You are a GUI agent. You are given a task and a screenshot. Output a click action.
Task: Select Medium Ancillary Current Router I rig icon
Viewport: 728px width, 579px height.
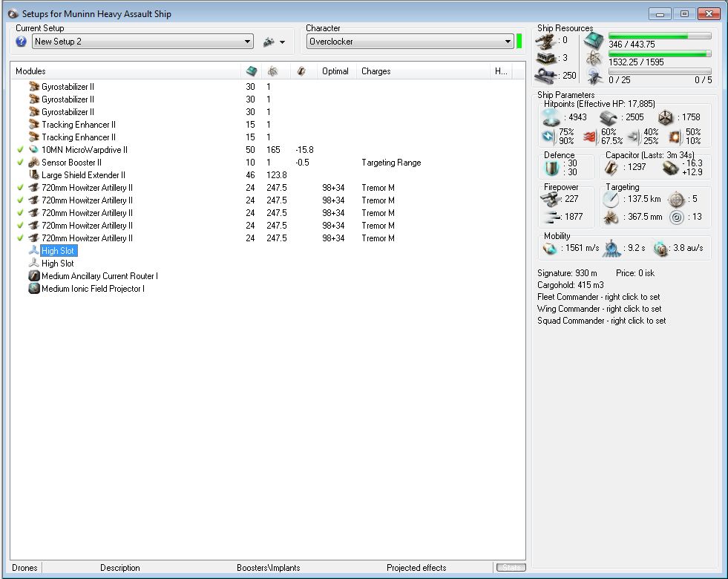[x=34, y=276]
